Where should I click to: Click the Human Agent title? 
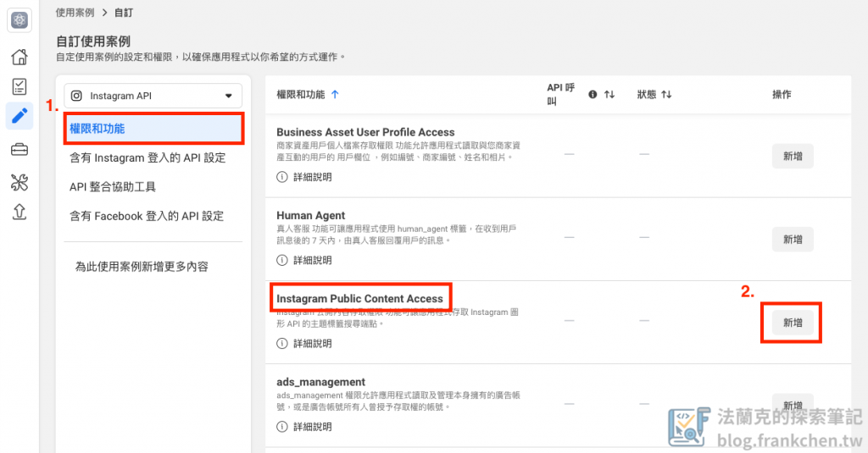point(310,215)
